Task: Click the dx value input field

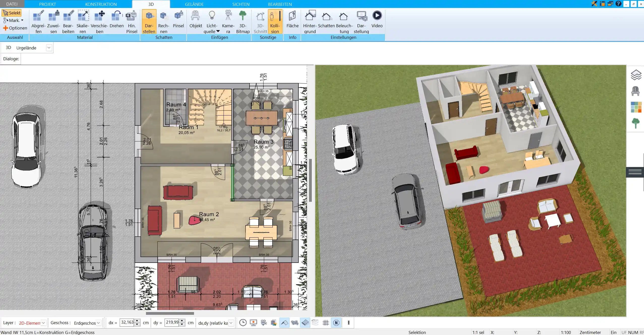Action: pos(127,322)
